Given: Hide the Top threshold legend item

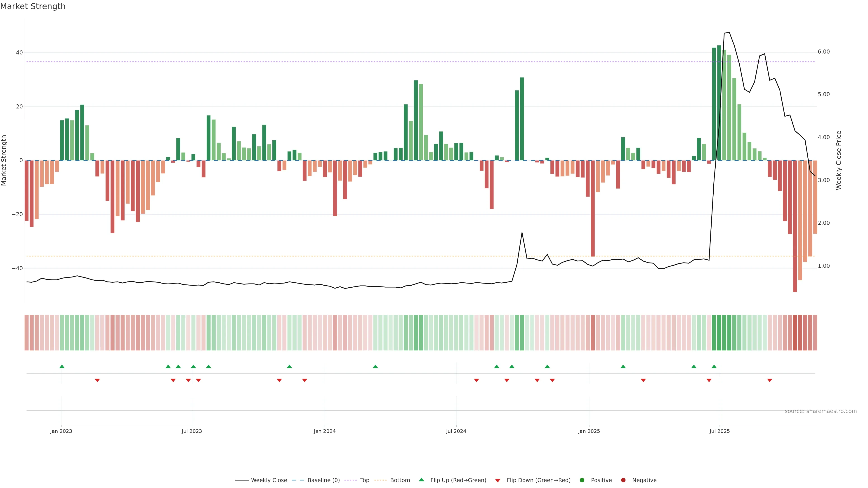Looking at the screenshot, I should [364, 480].
